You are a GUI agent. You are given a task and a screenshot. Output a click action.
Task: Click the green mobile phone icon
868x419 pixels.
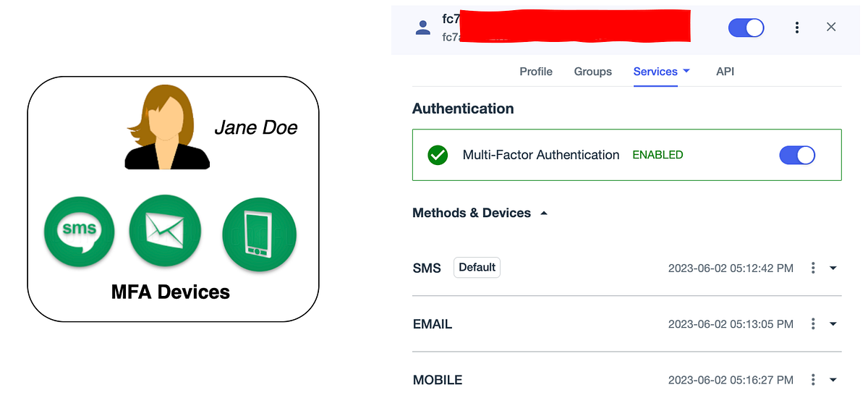click(260, 234)
